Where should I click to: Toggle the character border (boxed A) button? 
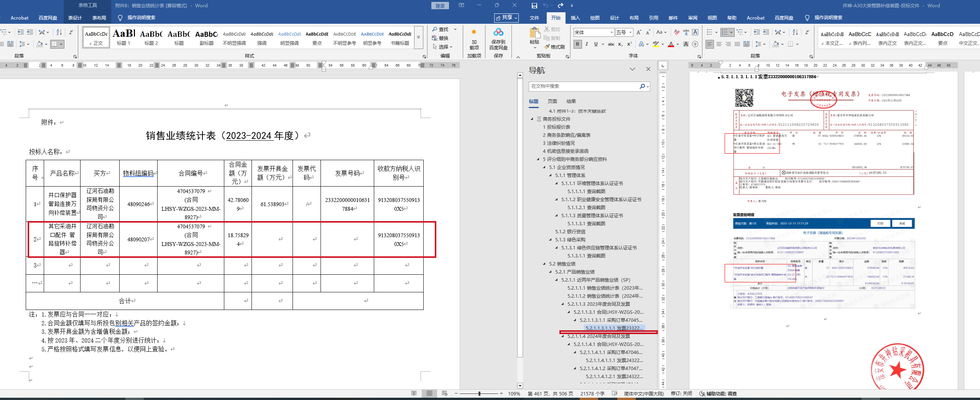[x=695, y=33]
